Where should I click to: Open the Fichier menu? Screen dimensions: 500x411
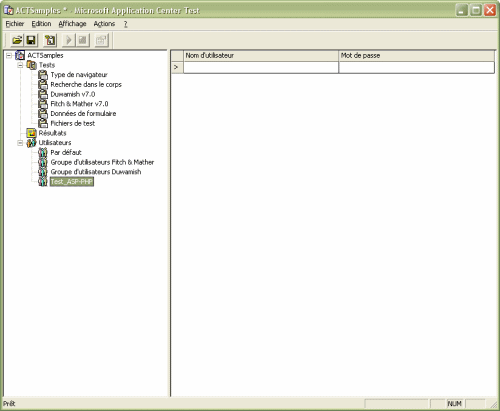click(x=15, y=24)
